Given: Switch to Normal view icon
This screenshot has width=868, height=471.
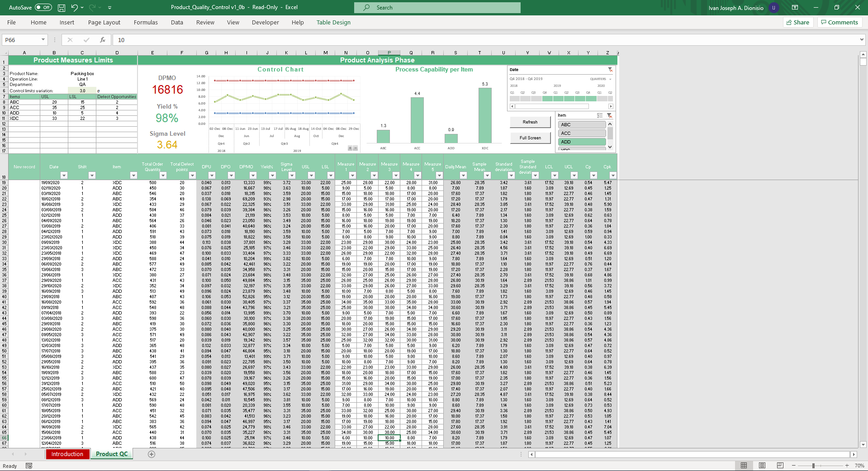Looking at the screenshot, I should pyautogui.click(x=744, y=466).
